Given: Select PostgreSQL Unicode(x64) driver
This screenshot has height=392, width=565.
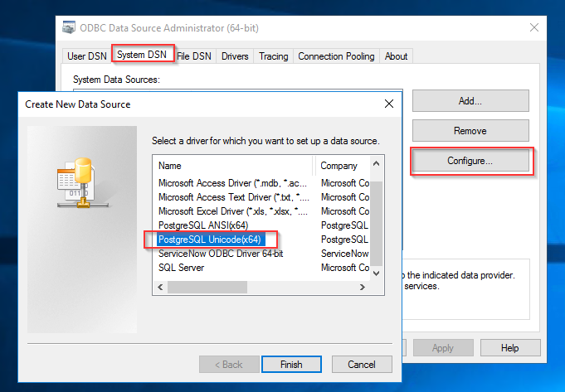Looking at the screenshot, I should point(211,240).
